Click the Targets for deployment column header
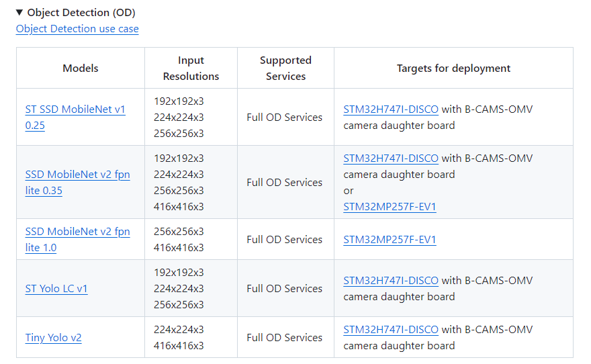 click(453, 69)
